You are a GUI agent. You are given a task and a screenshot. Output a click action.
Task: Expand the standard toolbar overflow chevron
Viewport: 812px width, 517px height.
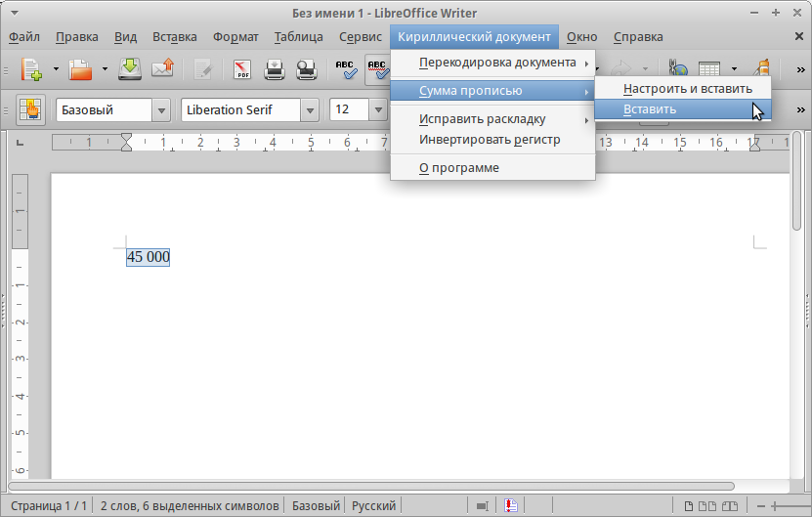click(x=800, y=69)
